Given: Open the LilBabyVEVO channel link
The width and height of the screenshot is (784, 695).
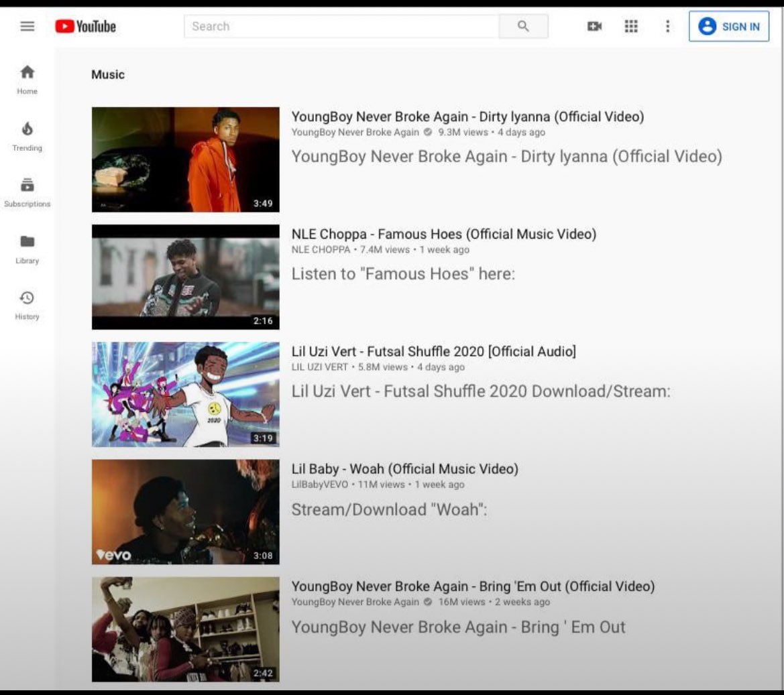Looking at the screenshot, I should 319,484.
